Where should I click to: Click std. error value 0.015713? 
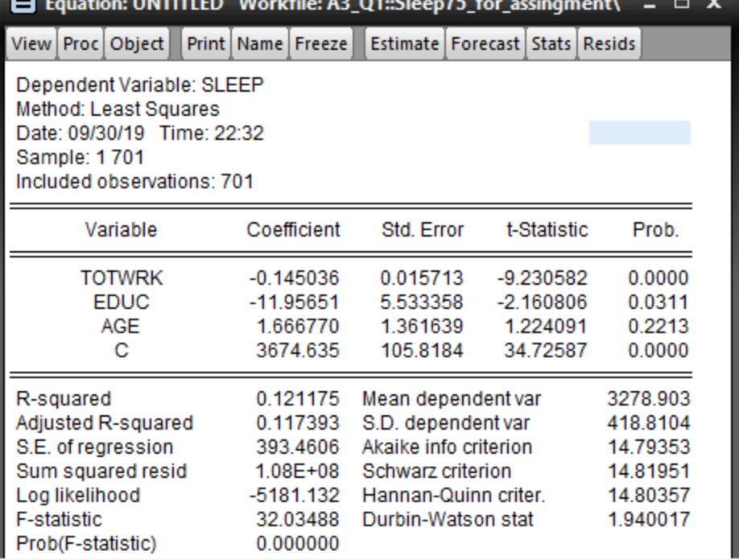click(422, 278)
